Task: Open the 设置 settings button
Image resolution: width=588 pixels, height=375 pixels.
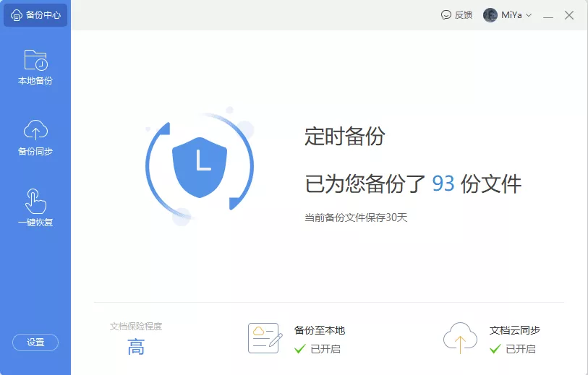Action: [x=35, y=342]
